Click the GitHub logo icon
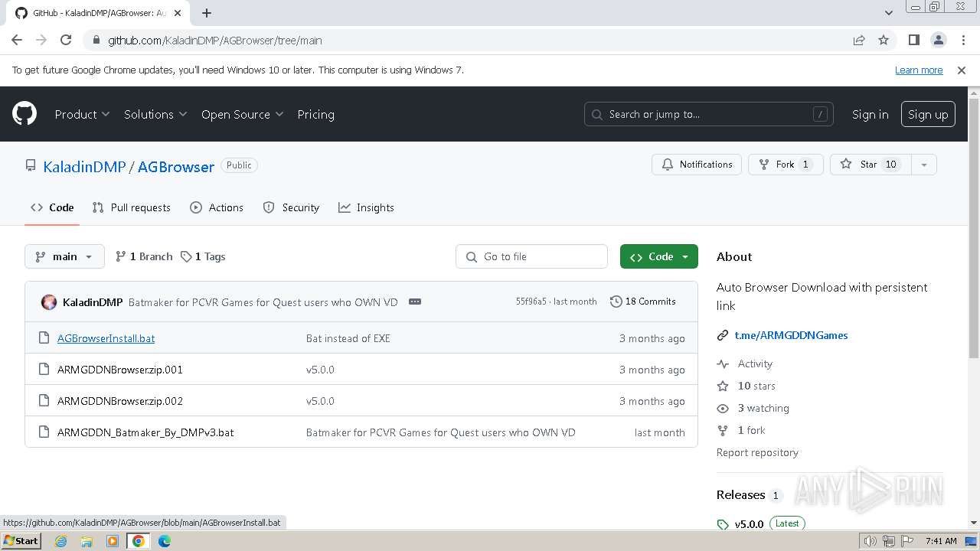This screenshot has height=551, width=980. point(24,114)
